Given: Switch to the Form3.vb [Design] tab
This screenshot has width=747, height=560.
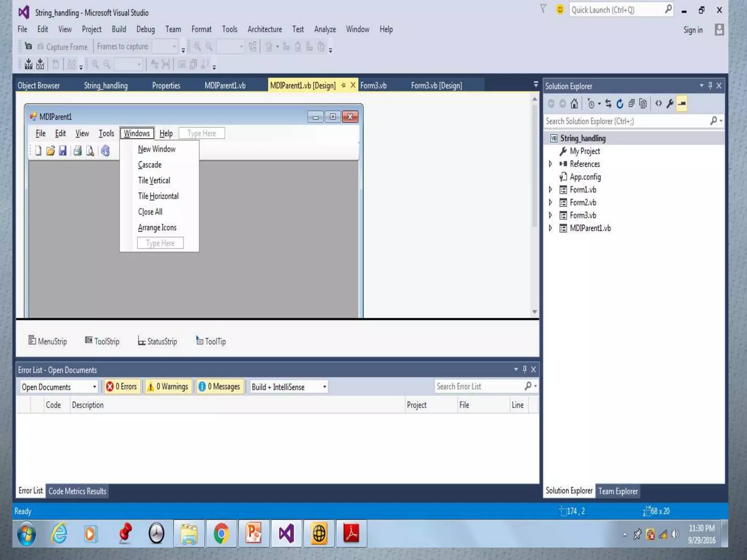Looking at the screenshot, I should coord(436,86).
